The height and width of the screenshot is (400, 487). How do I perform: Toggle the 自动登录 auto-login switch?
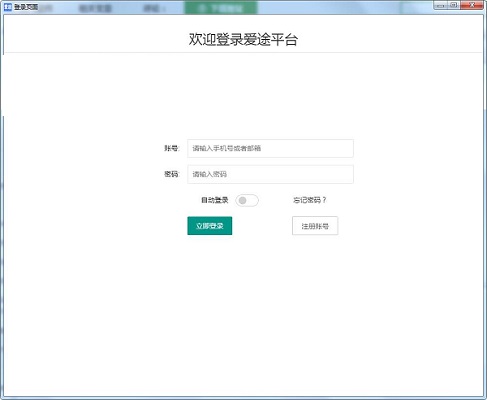[247, 200]
